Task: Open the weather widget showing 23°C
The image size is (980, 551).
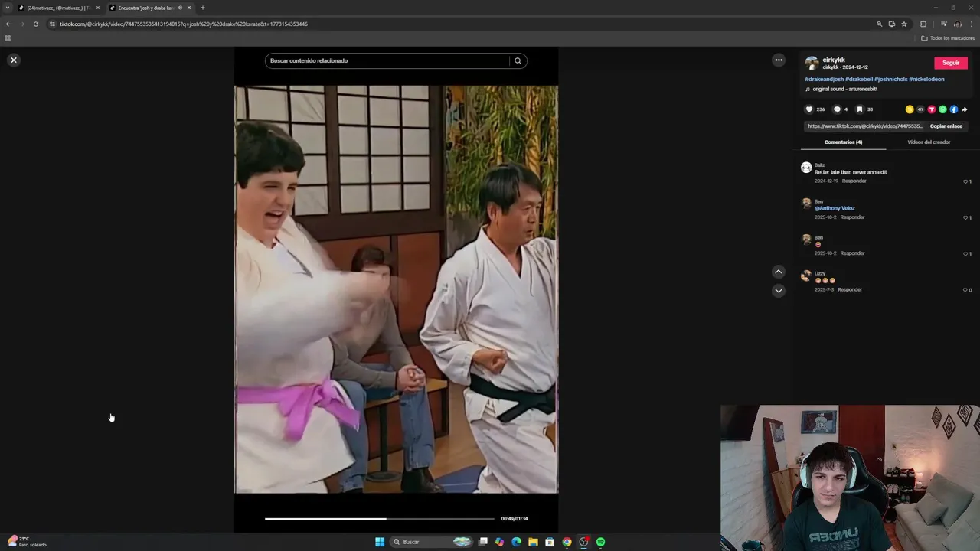Action: pos(28,541)
